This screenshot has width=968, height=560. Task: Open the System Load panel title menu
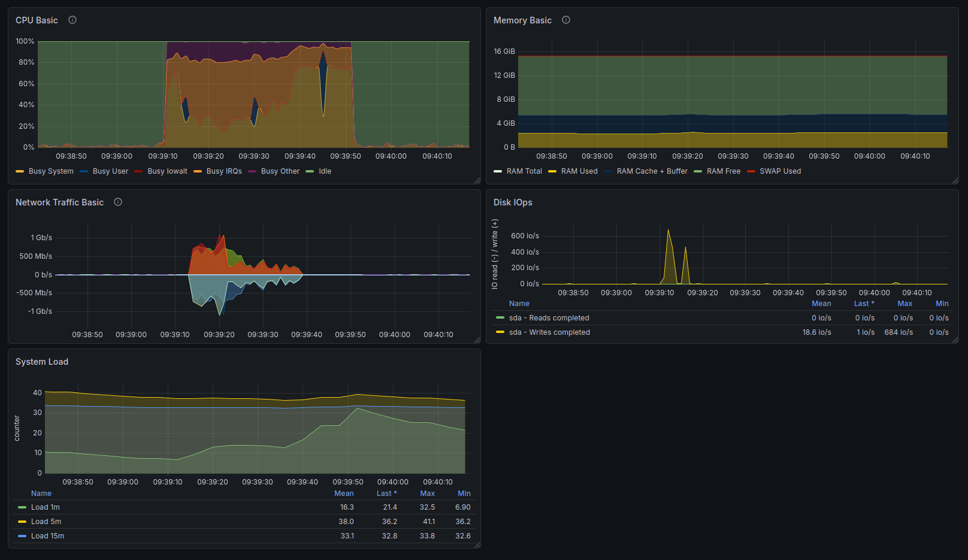[x=42, y=362]
